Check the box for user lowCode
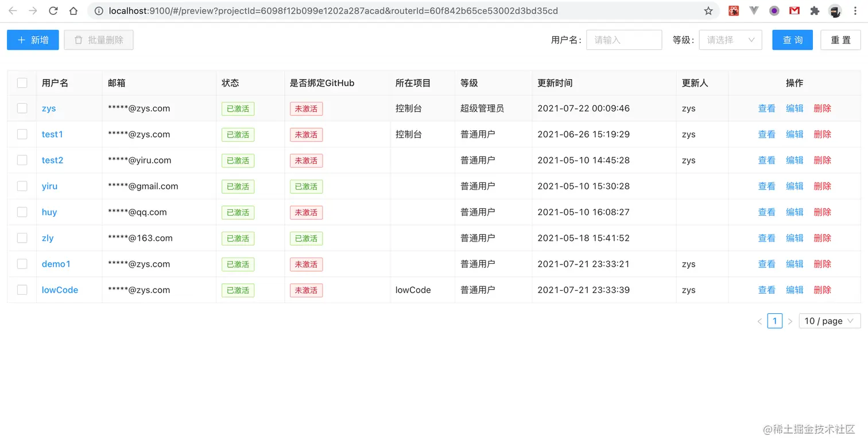 [x=22, y=290]
